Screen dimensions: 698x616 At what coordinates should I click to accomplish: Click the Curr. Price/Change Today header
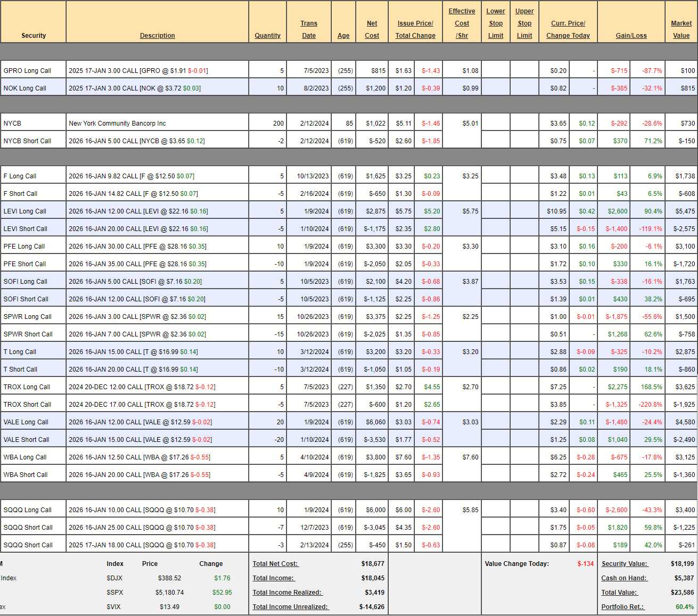pyautogui.click(x=568, y=30)
